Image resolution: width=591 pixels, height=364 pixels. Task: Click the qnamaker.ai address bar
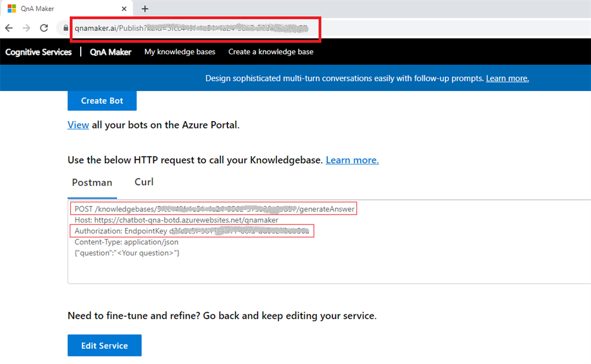tap(196, 28)
